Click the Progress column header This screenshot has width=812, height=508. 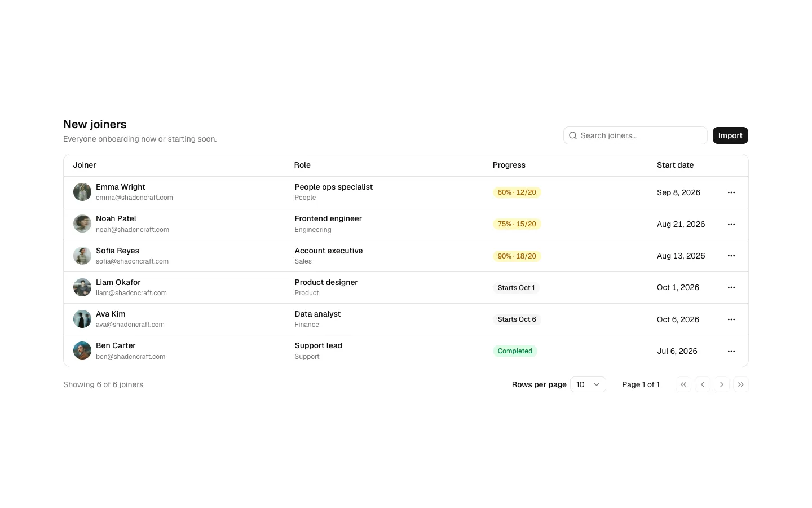pyautogui.click(x=509, y=165)
